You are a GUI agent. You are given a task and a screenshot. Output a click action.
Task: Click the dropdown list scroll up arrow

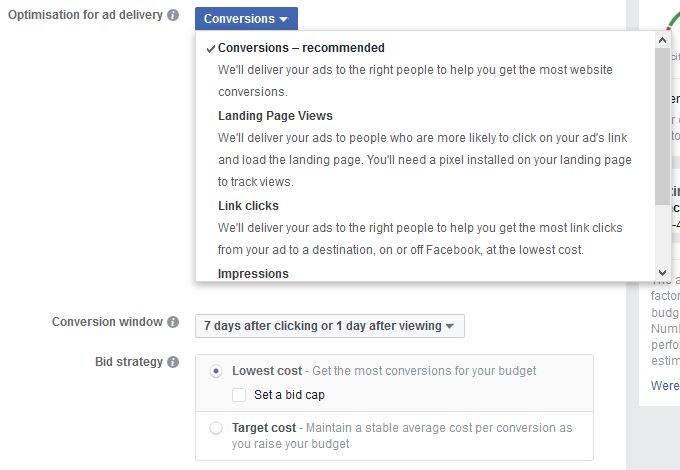coord(662,40)
